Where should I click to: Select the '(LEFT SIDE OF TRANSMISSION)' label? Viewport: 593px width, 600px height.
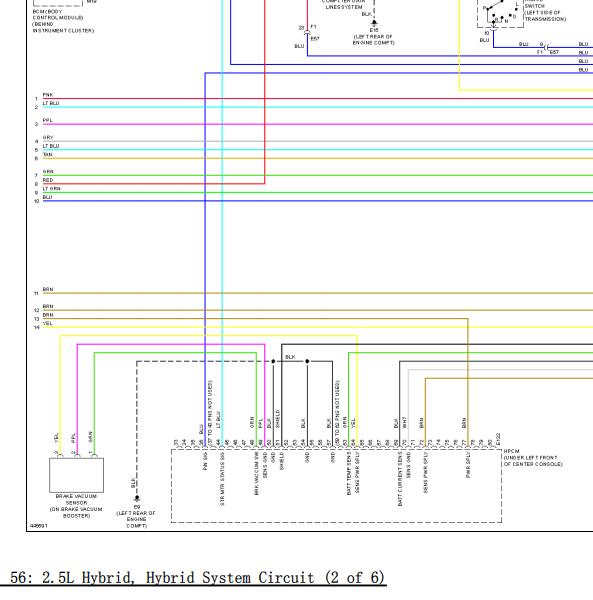(545, 16)
